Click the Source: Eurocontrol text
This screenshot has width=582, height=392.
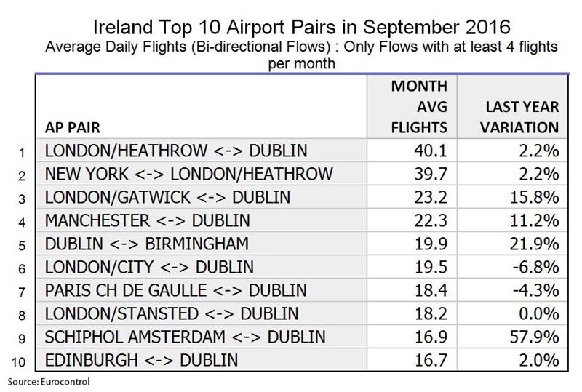[49, 382]
